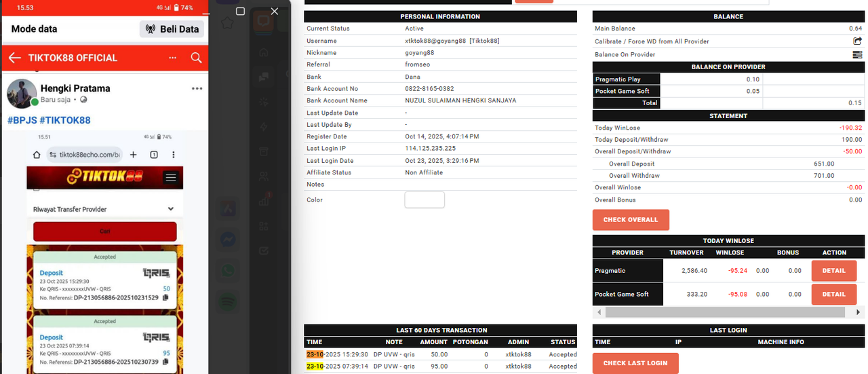Screen dimensions: 868x374
Task: Click the PERSONAL INFORMATION section header
Action: [440, 16]
